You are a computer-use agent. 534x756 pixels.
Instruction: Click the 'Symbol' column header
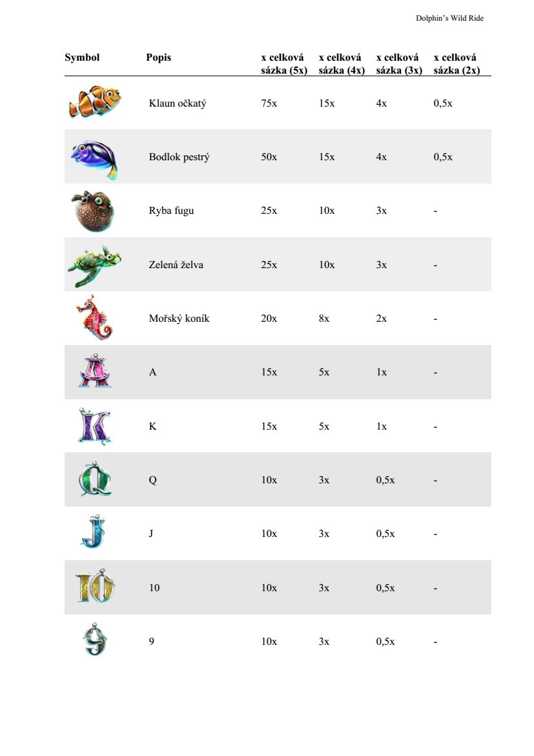(82, 58)
